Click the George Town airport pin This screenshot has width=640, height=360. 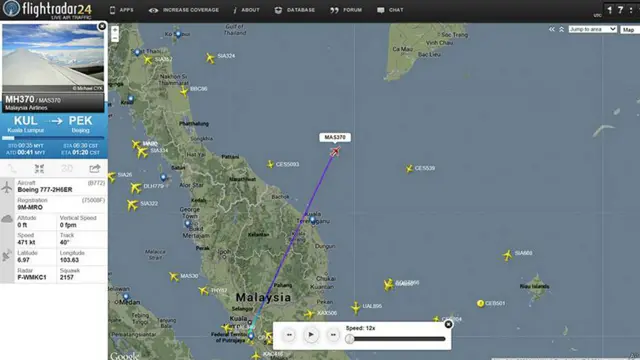[x=188, y=224]
